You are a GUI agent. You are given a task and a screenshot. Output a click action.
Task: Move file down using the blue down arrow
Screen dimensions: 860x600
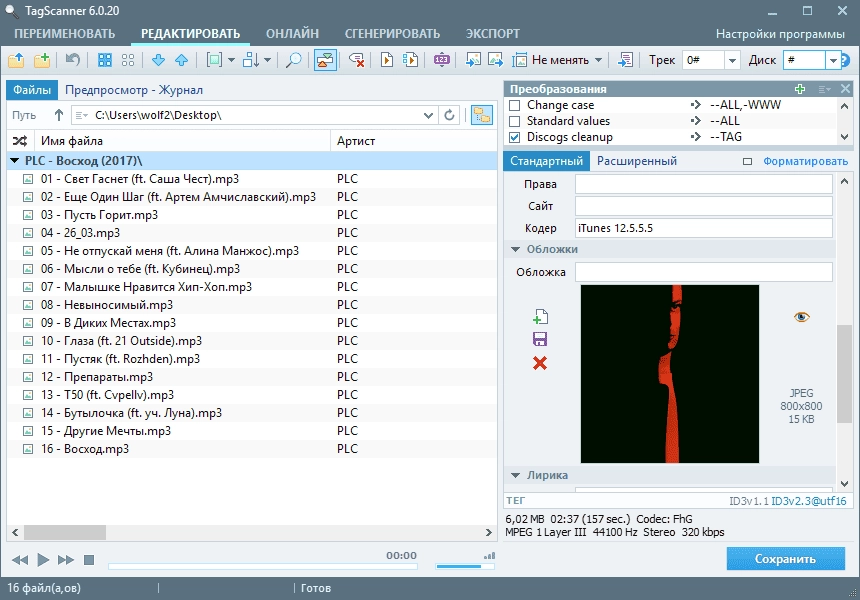[x=159, y=60]
